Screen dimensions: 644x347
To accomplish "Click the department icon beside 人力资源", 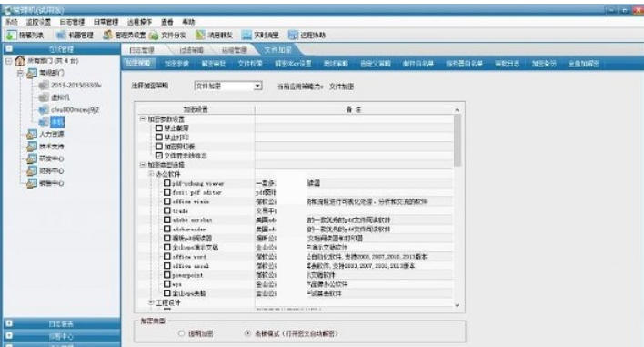I will [x=32, y=135].
